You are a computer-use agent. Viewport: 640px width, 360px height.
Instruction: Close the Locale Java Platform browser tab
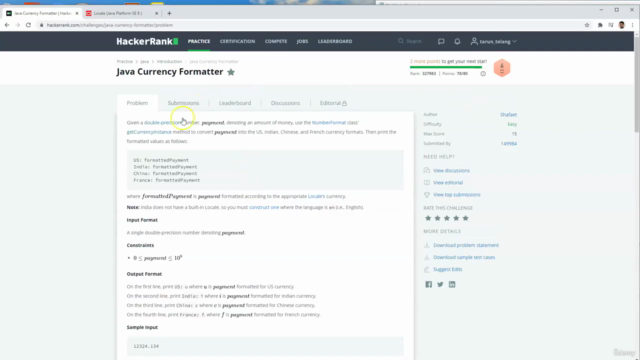click(156, 13)
